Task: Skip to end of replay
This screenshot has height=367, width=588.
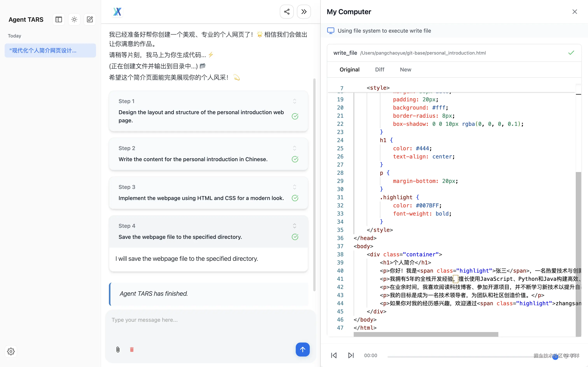Action: point(351,355)
